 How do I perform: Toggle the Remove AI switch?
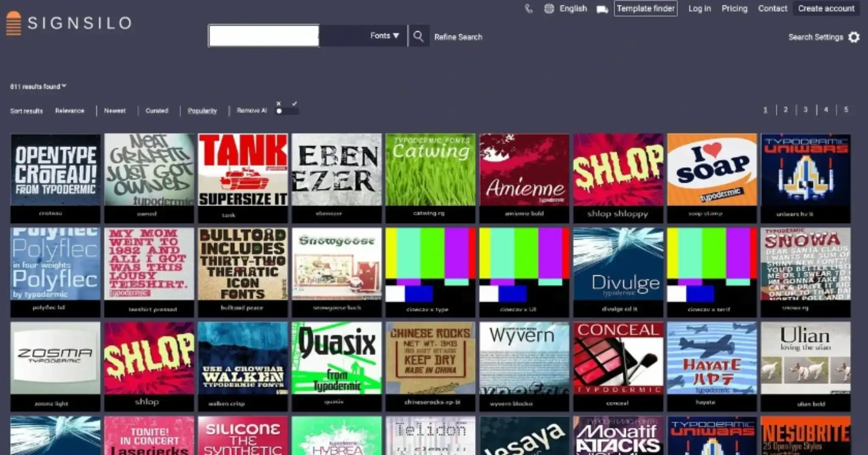tap(287, 111)
